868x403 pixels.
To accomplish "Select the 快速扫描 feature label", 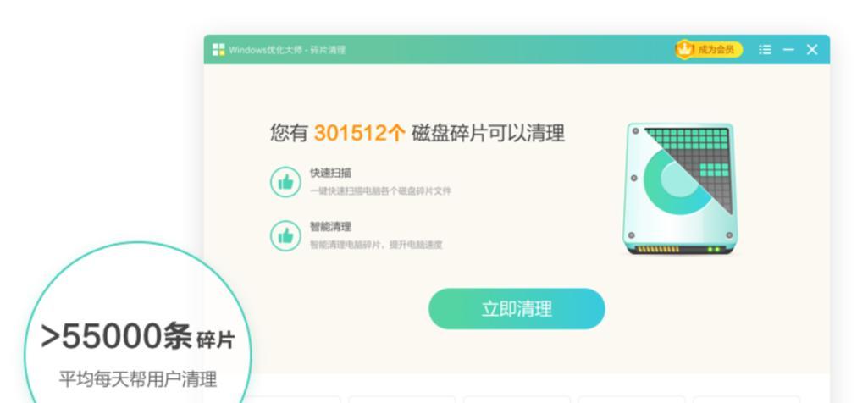I will coord(330,173).
